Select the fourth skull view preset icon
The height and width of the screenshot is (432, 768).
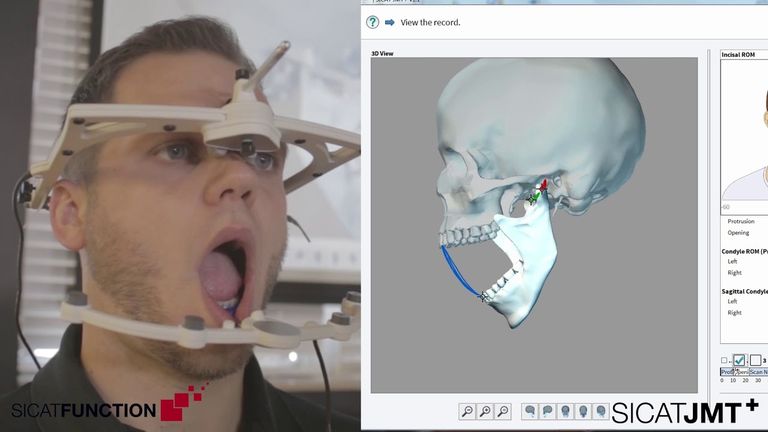(583, 411)
